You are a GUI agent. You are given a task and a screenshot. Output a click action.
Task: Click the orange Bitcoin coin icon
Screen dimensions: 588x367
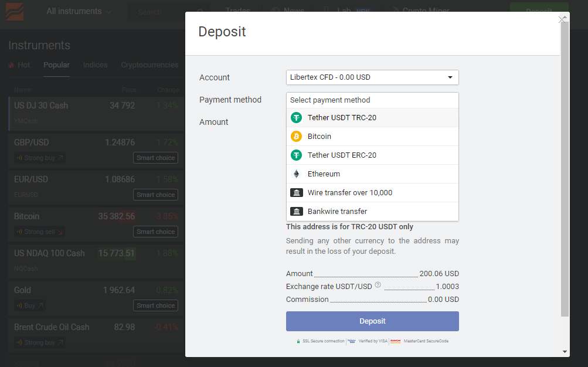[296, 137]
